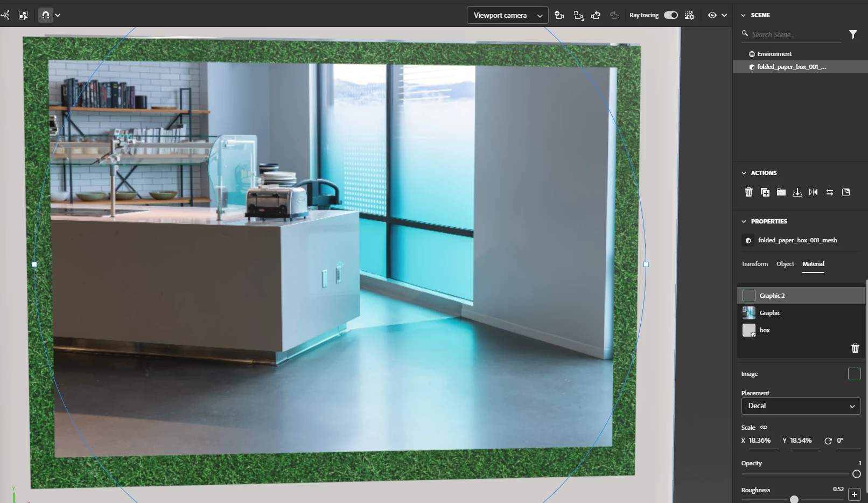Open the snapping options dropdown arrow
Image resolution: width=868 pixels, height=503 pixels.
[x=58, y=16]
